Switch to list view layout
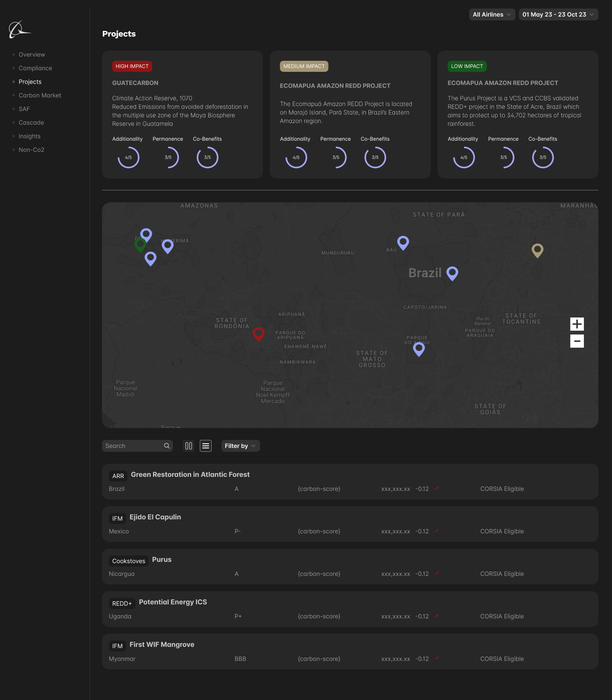Screen dimensions: 612x700 click(206, 446)
